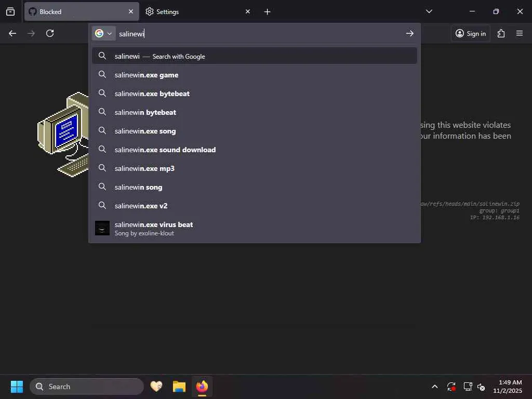Open the Firefox application menu
Viewport: 532px width, 399px height.
520,33
